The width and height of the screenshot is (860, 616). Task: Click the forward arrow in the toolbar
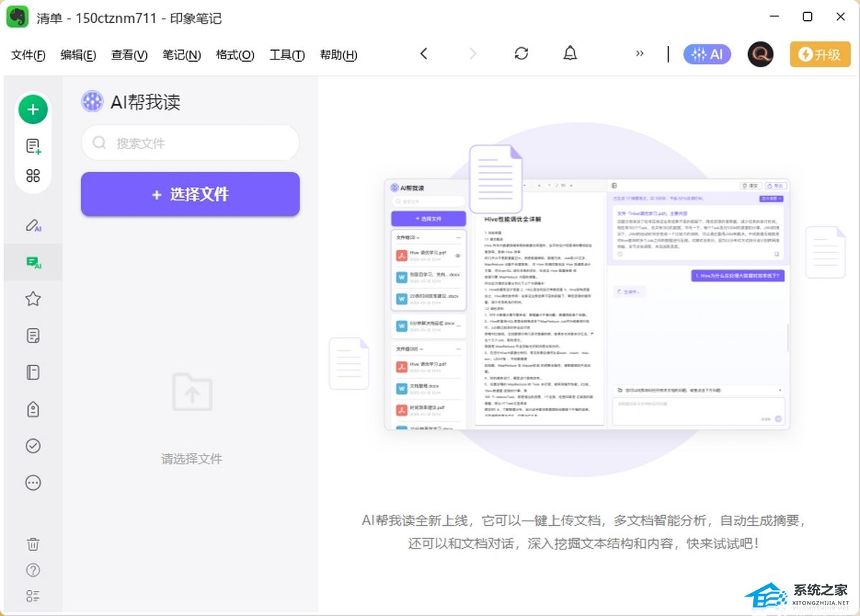pos(472,54)
